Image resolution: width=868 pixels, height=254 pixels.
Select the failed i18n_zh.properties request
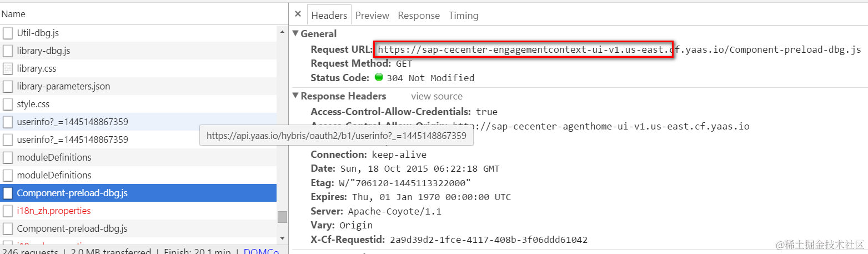[54, 211]
